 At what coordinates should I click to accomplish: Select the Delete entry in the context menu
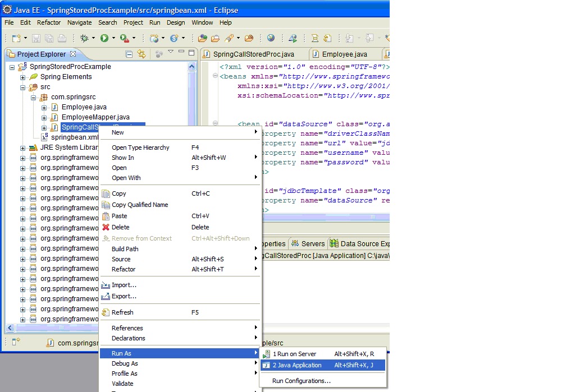point(121,227)
